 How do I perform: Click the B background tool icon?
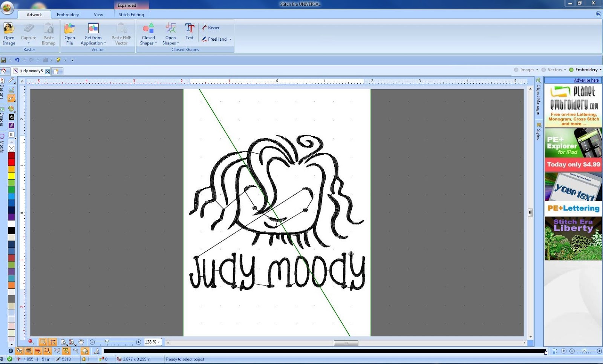click(x=12, y=134)
